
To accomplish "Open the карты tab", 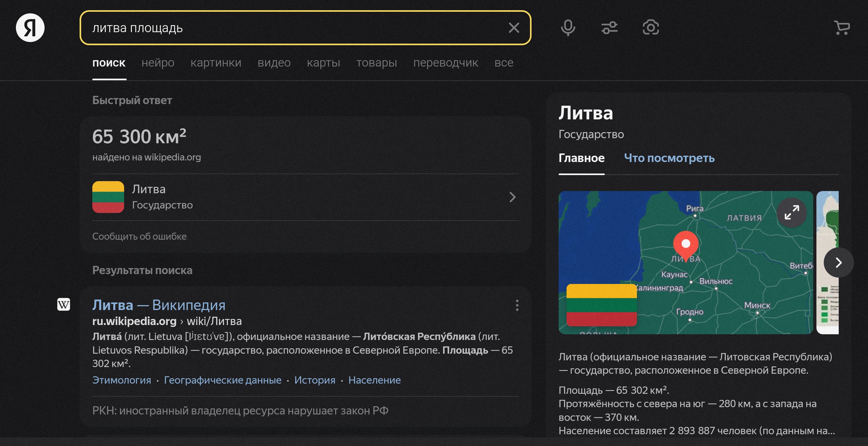I will point(323,63).
